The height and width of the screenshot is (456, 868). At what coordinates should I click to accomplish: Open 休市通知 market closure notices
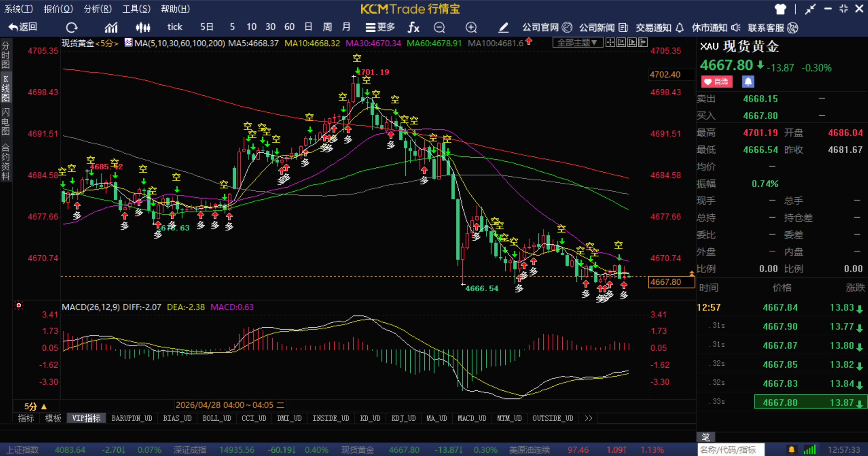pyautogui.click(x=716, y=28)
